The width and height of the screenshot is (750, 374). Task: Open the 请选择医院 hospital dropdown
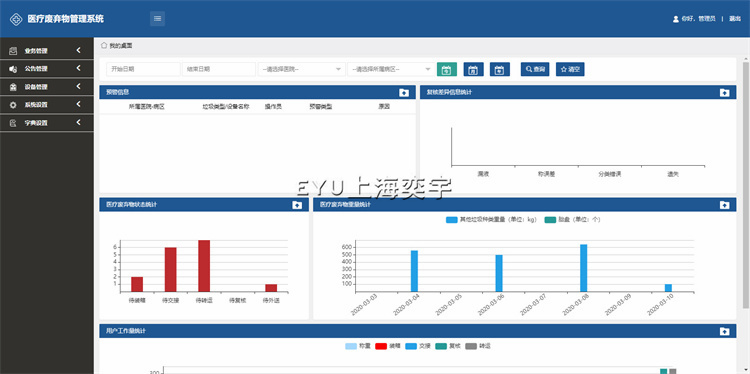(x=301, y=69)
